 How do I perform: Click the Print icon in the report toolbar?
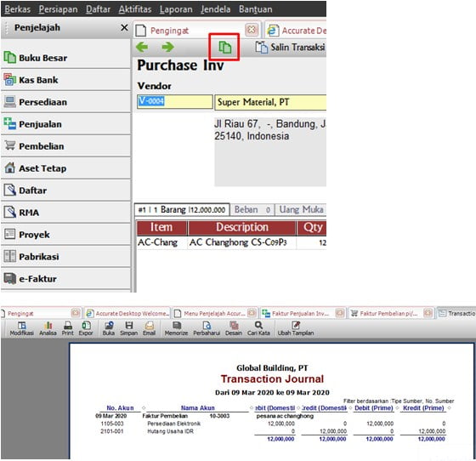point(68,328)
